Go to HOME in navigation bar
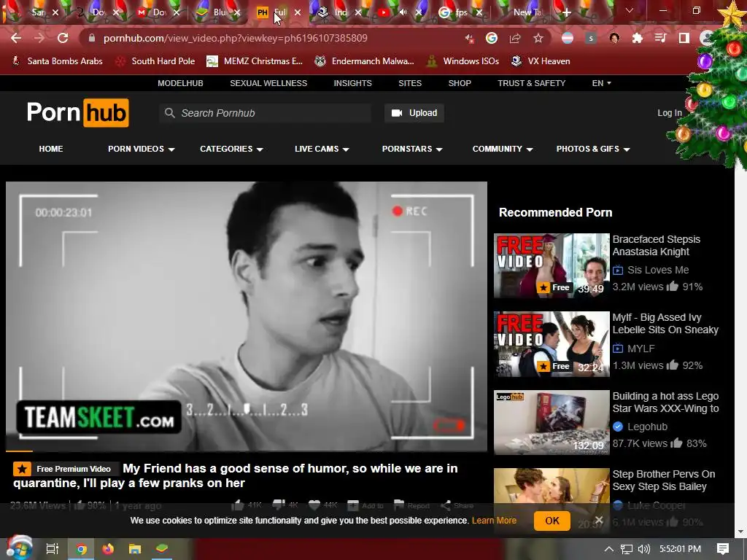The width and height of the screenshot is (747, 560). tap(51, 149)
